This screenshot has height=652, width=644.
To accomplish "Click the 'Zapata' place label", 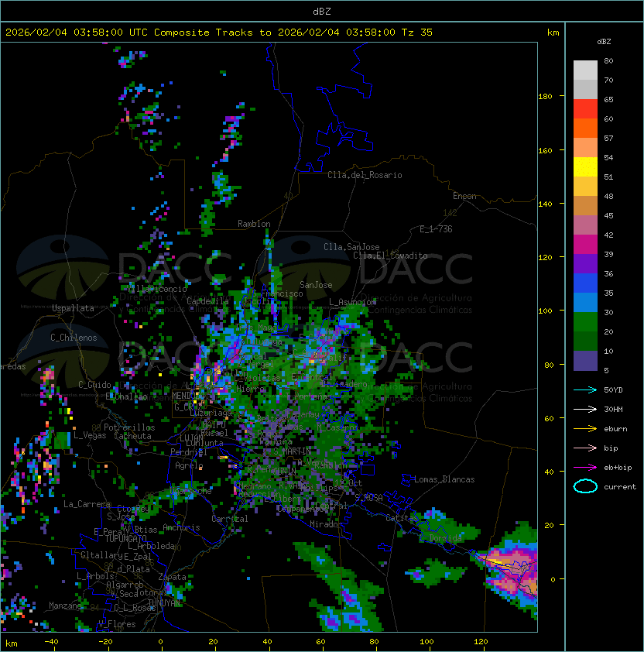I will pos(172,577).
